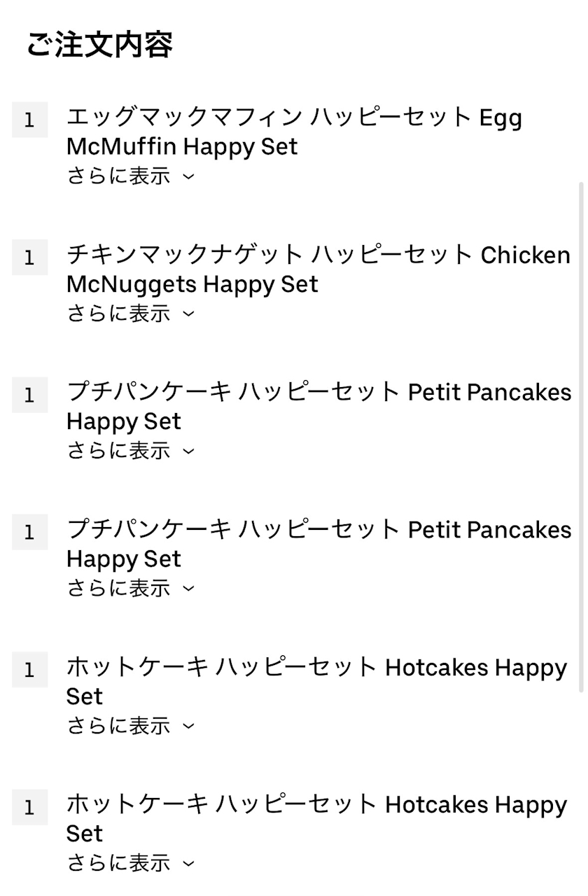Expand さらに表示 under Egg McMuffin Happy Set
The height and width of the screenshot is (896, 588).
(x=130, y=176)
